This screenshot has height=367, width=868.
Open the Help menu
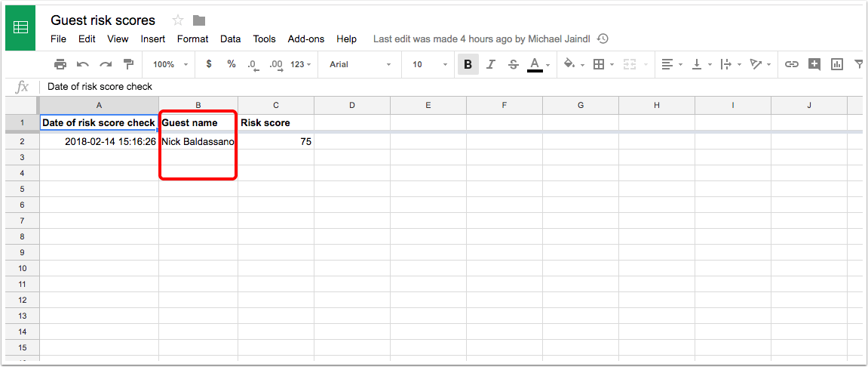347,39
